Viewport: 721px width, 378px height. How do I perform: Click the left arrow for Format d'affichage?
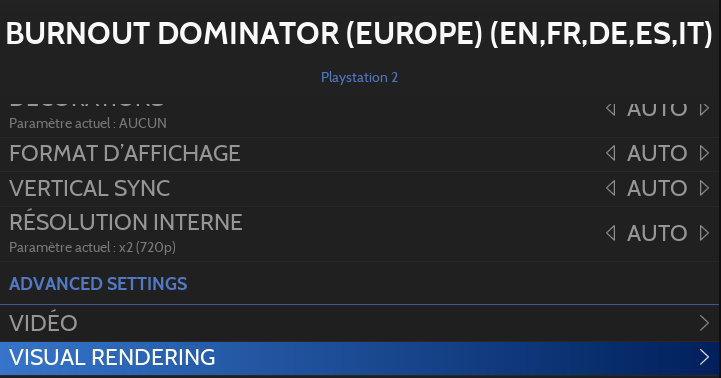[x=611, y=153]
